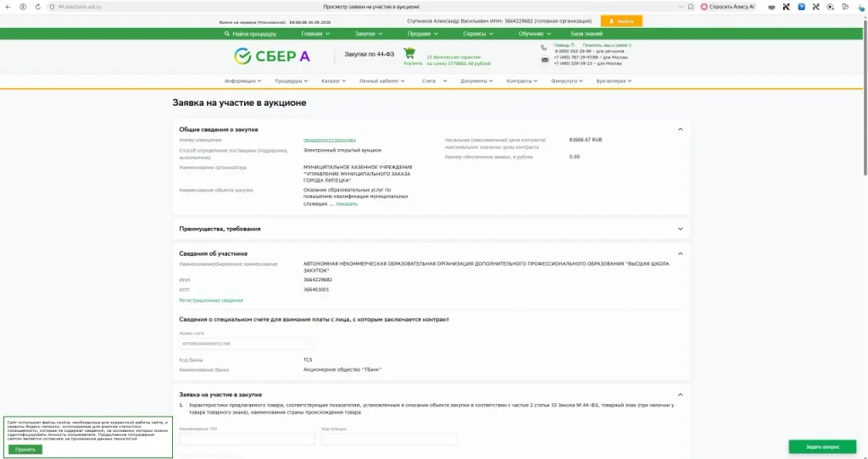This screenshot has height=459, width=868.
Task: Collapse the Сведения об участнике section
Action: 681,253
